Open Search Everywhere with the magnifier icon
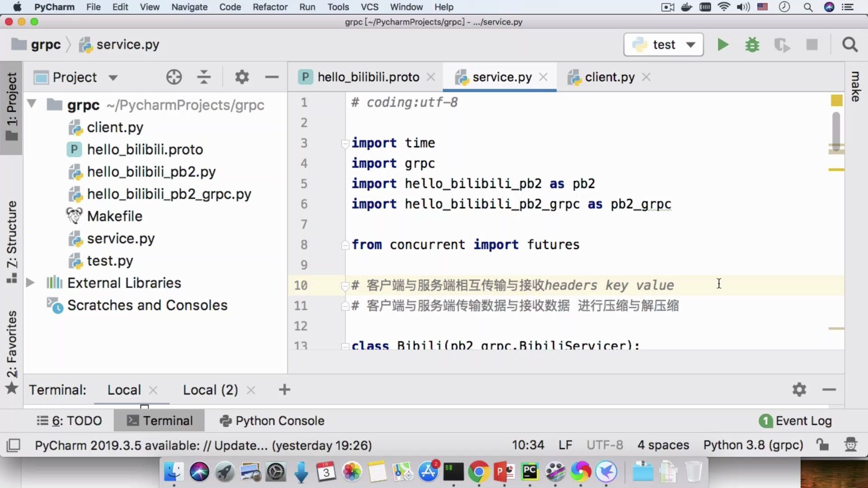Screen dimensions: 868x488 point(849,45)
